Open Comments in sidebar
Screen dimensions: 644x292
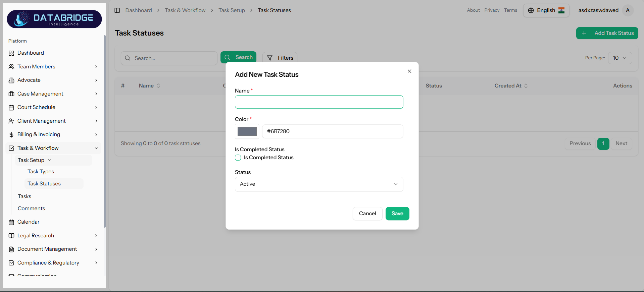click(x=31, y=209)
